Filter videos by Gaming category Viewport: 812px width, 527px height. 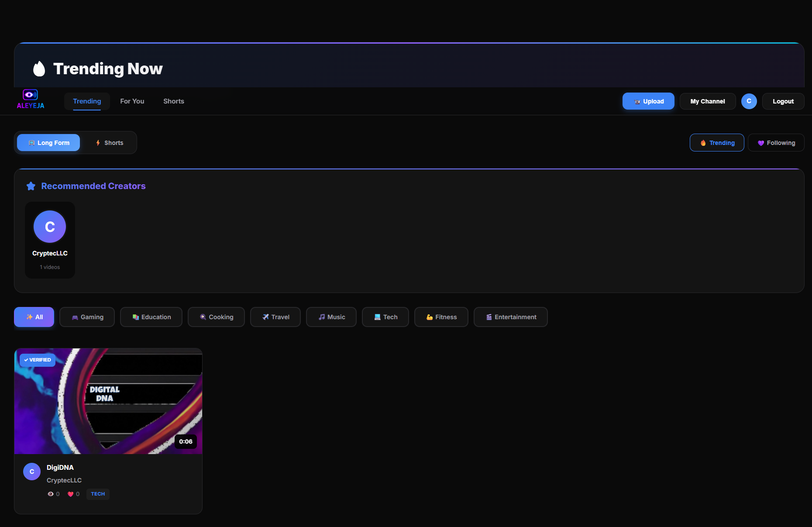point(87,317)
